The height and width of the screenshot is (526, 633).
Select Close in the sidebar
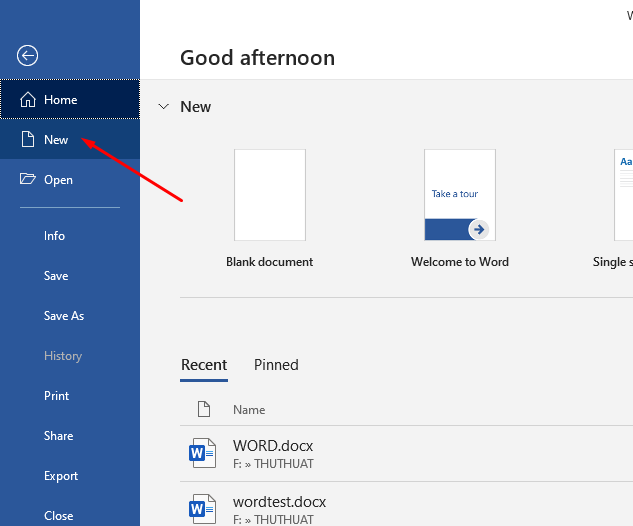70,515
